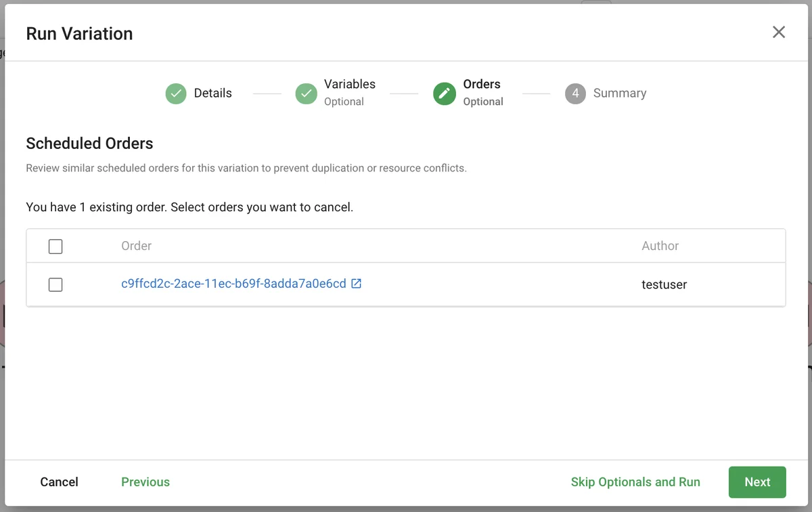The height and width of the screenshot is (512, 812).
Task: Select the Orders step label
Action: coord(482,85)
